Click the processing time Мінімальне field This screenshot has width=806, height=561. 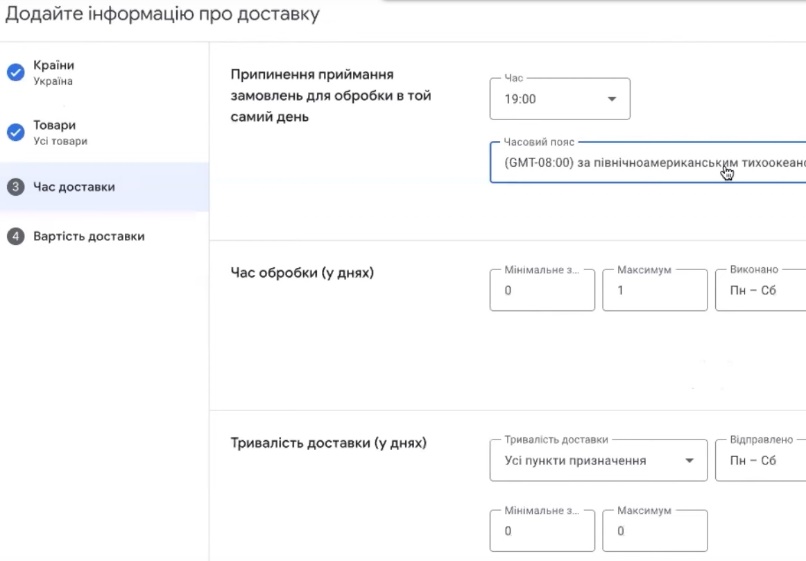542,291
